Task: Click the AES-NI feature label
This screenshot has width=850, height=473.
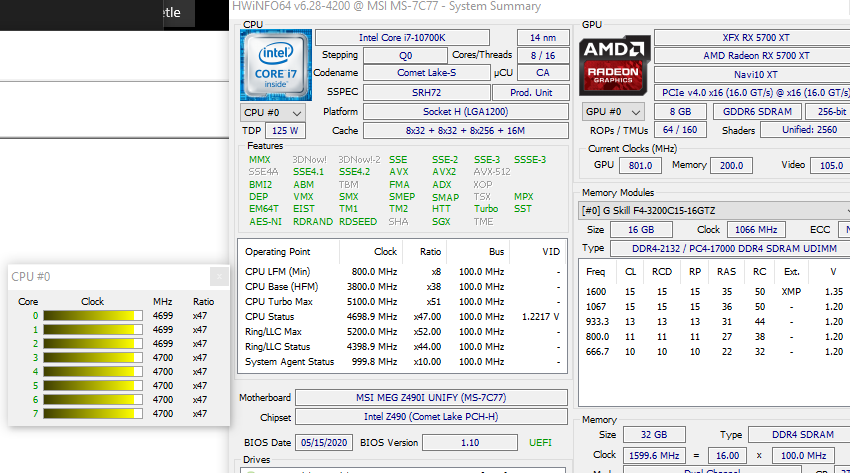Action: [x=265, y=222]
